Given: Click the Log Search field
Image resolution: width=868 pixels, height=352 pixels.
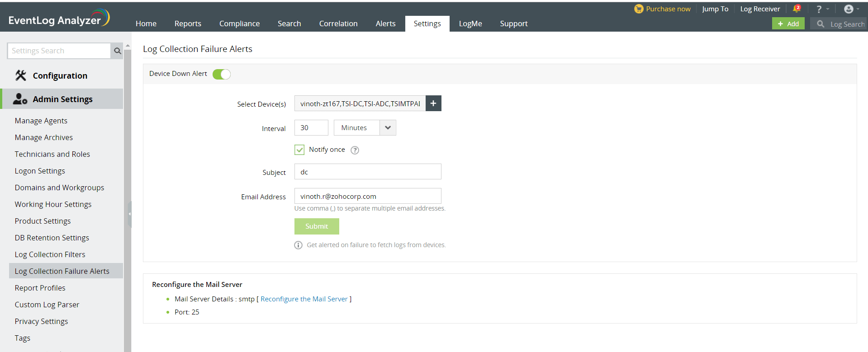Looking at the screenshot, I should [x=839, y=24].
